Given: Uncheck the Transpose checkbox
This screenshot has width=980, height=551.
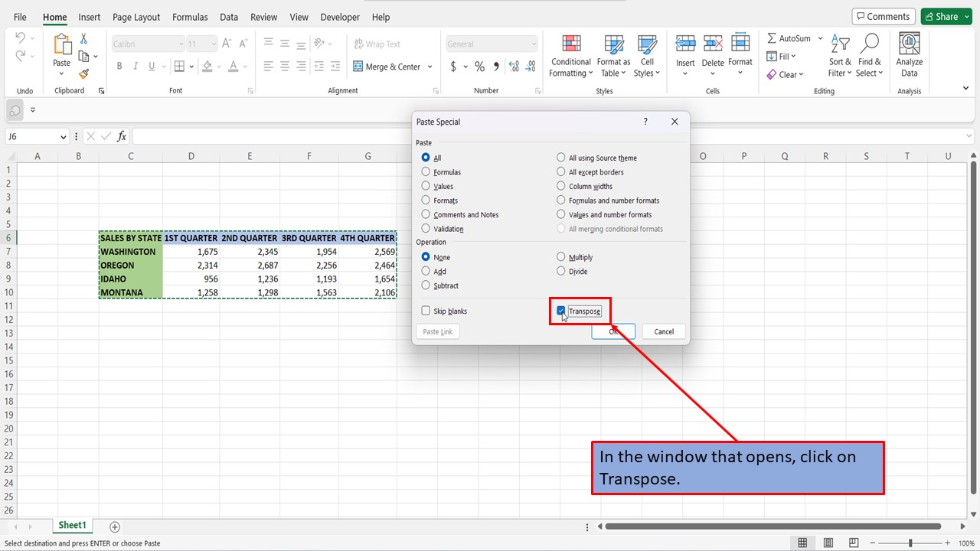Looking at the screenshot, I should [562, 311].
